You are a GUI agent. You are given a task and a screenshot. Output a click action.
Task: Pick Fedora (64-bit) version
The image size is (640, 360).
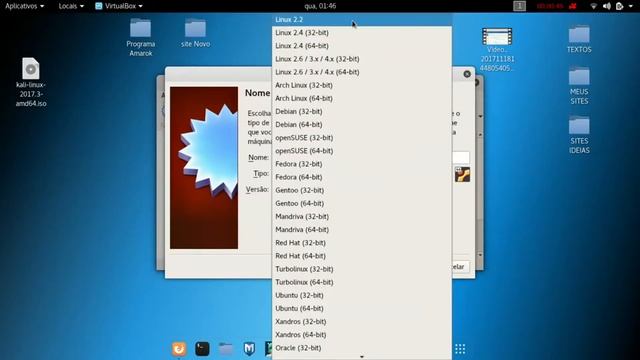362,177
